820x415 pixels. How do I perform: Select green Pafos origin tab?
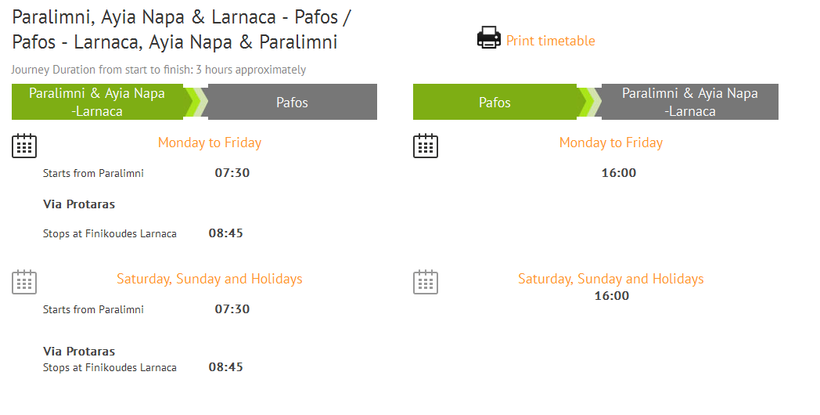click(495, 102)
